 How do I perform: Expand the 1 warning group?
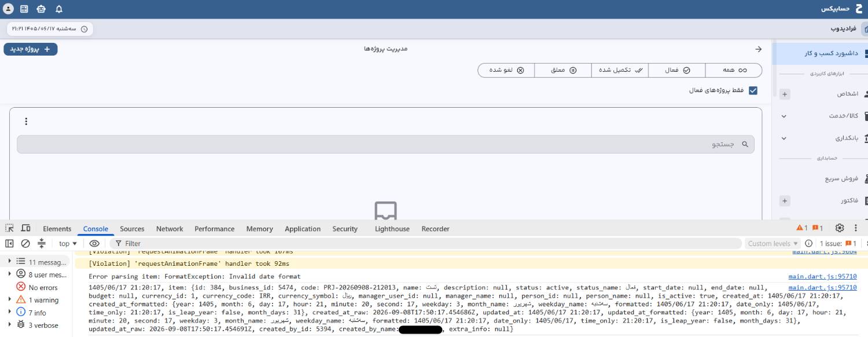pos(9,299)
